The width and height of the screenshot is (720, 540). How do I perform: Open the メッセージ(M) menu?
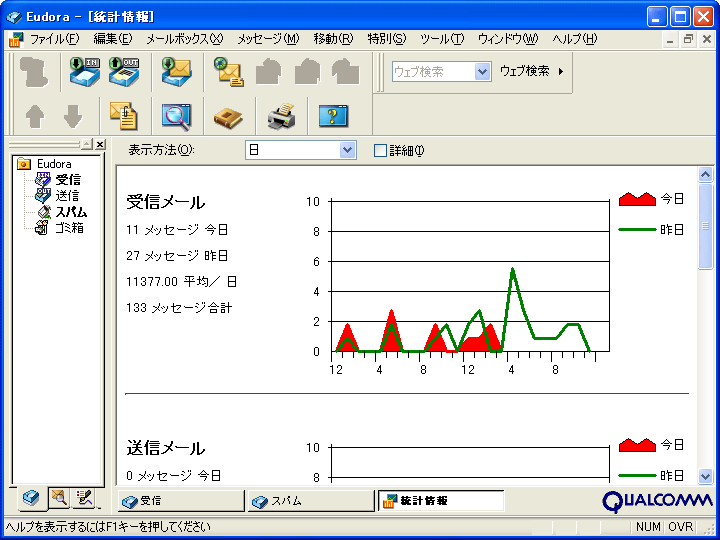click(x=268, y=39)
